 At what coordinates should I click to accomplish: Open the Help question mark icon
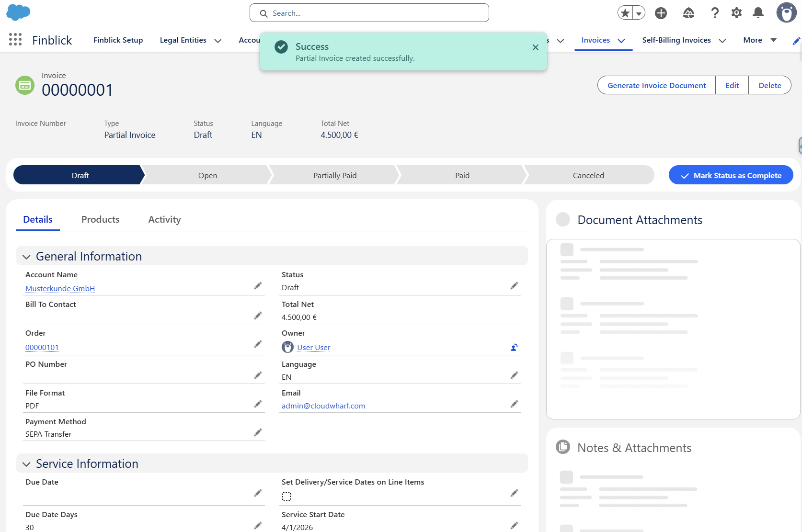715,13
